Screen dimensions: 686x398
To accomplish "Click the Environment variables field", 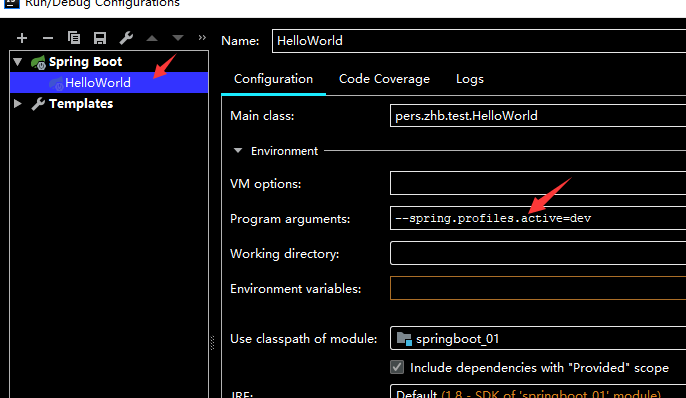I will (538, 288).
